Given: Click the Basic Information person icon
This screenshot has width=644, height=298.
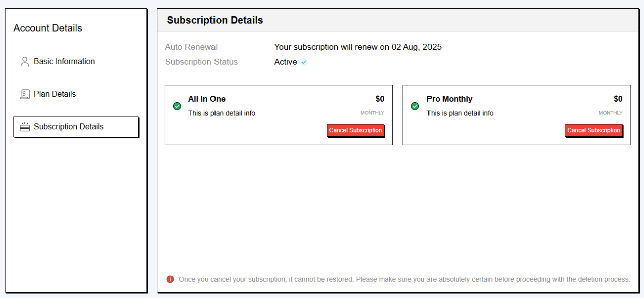Looking at the screenshot, I should 25,62.
